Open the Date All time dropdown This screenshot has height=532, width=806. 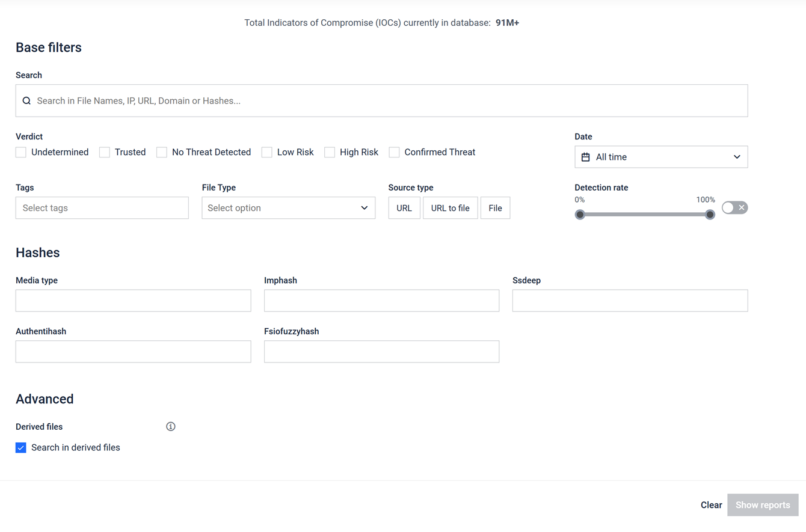pyautogui.click(x=661, y=157)
